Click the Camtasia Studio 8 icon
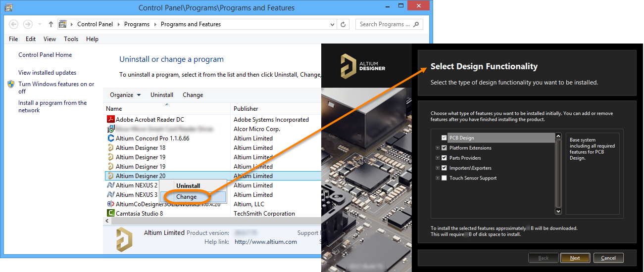The image size is (644, 272). [111, 214]
